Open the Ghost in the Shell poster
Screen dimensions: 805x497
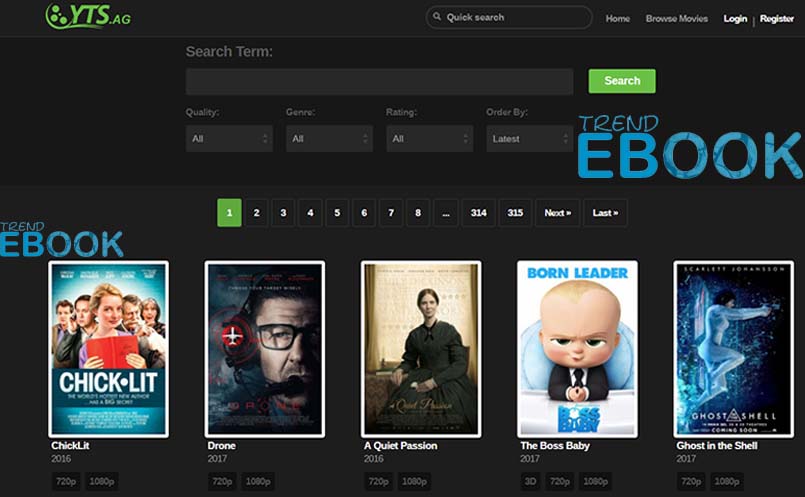point(734,349)
